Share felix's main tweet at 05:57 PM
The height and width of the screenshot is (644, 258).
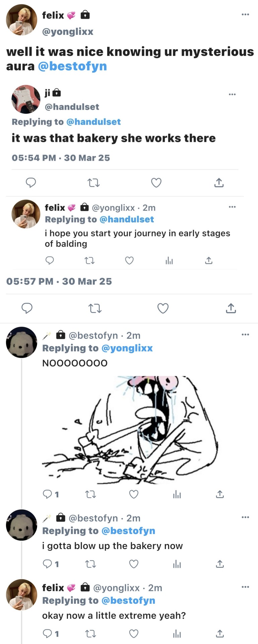tap(231, 308)
